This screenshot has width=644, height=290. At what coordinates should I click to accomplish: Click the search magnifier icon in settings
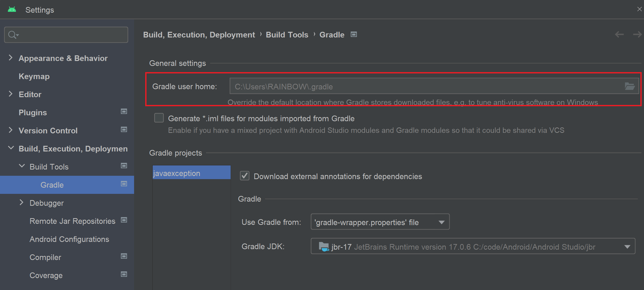(x=12, y=35)
